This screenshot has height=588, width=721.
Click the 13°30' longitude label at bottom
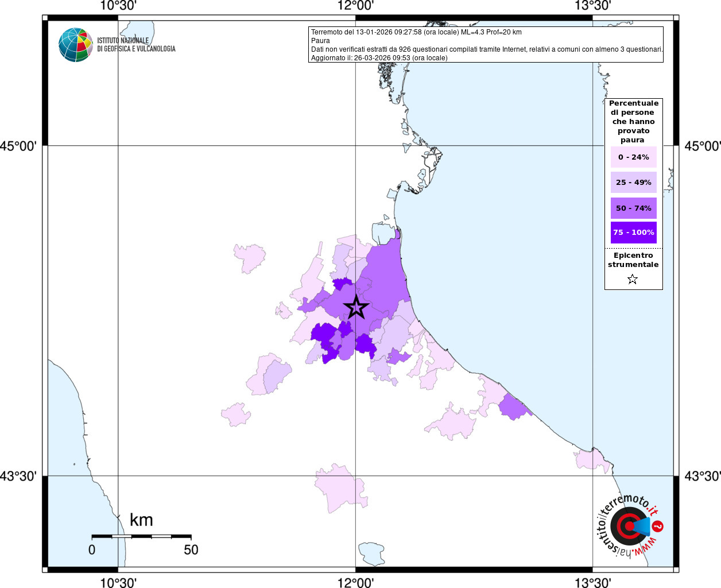click(592, 583)
